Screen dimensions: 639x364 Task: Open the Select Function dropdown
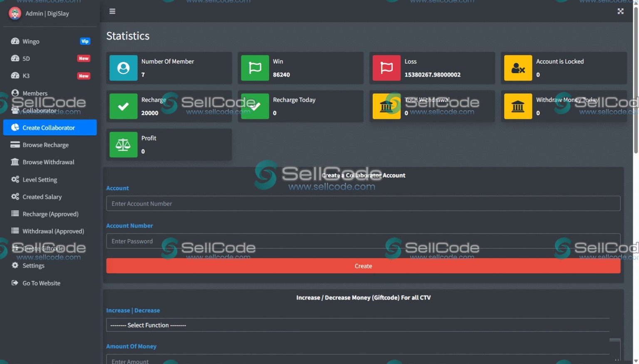pos(358,325)
